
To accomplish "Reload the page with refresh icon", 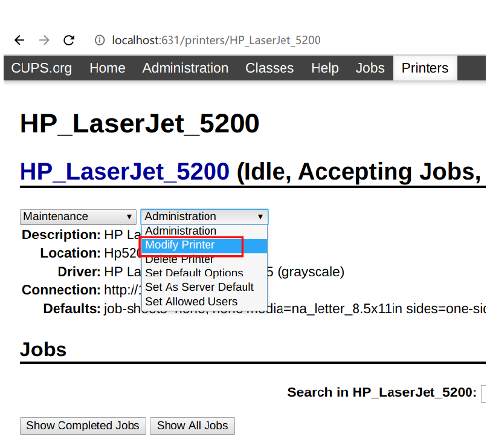I will [69, 41].
